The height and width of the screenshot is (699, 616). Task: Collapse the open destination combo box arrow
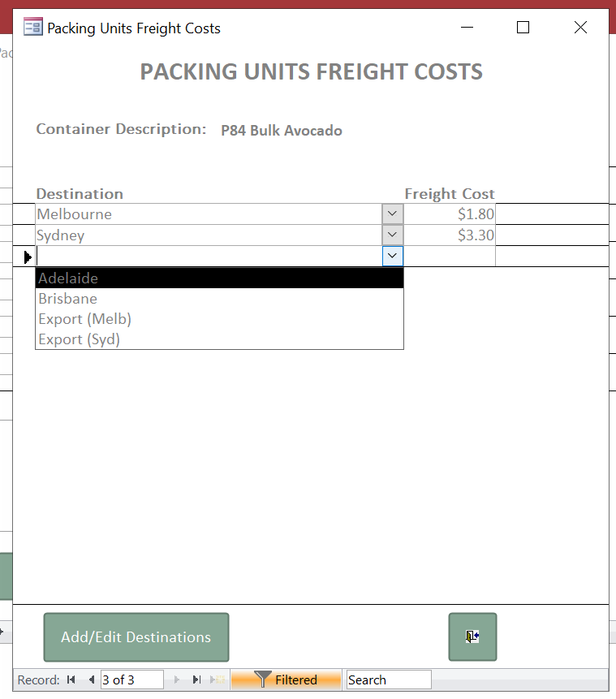(x=393, y=256)
